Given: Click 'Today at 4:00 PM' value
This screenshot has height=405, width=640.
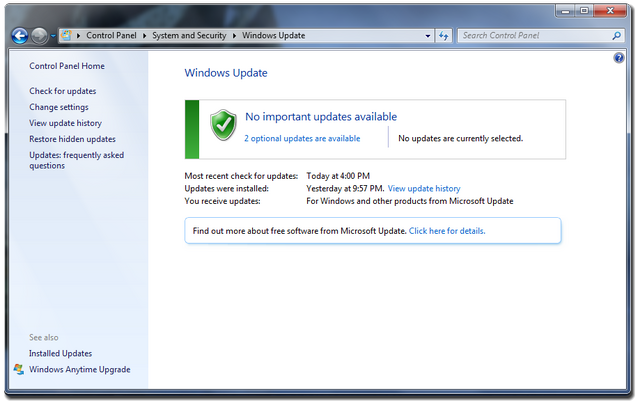Looking at the screenshot, I should pyautogui.click(x=338, y=176).
